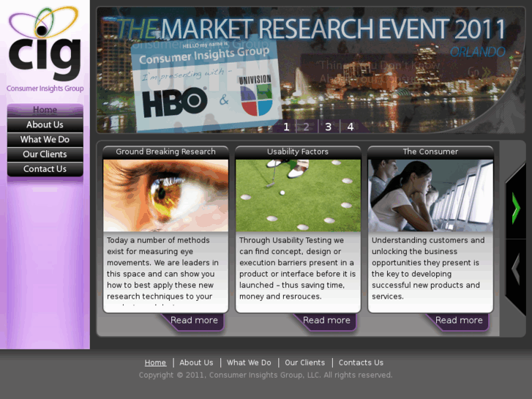Read more about Usability Factors
The height and width of the screenshot is (399, 532).
coord(326,321)
